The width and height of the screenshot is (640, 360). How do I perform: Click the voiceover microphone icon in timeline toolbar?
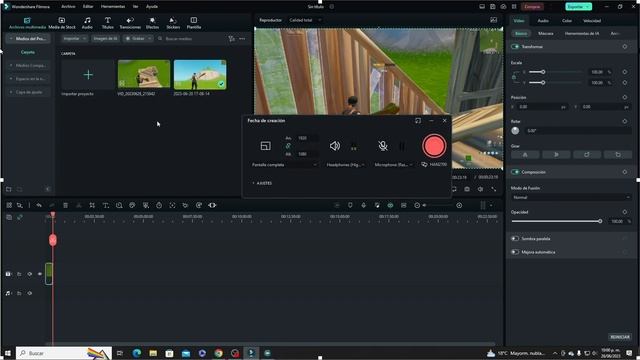pyautogui.click(x=364, y=205)
